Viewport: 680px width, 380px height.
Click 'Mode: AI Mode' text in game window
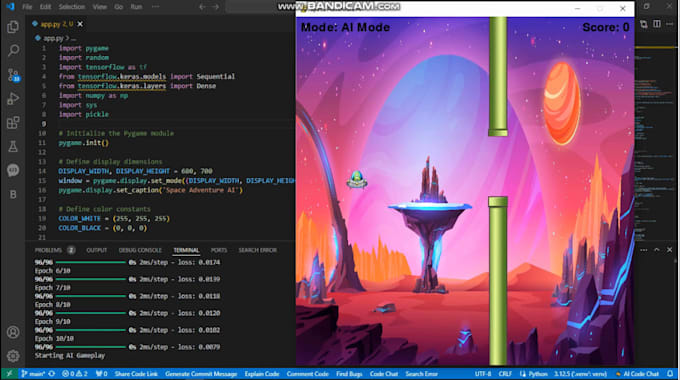point(345,27)
